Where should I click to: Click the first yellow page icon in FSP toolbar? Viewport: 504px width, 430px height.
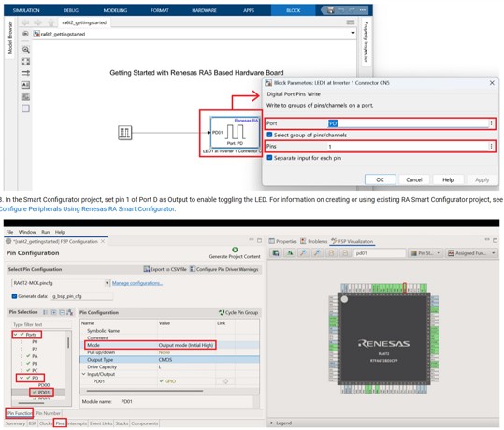point(331,253)
